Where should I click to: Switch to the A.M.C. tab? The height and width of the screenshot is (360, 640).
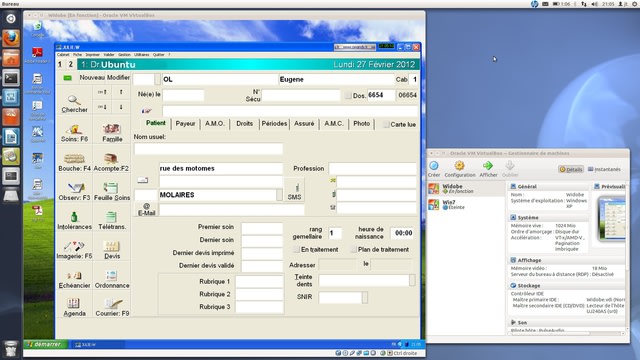click(x=334, y=124)
